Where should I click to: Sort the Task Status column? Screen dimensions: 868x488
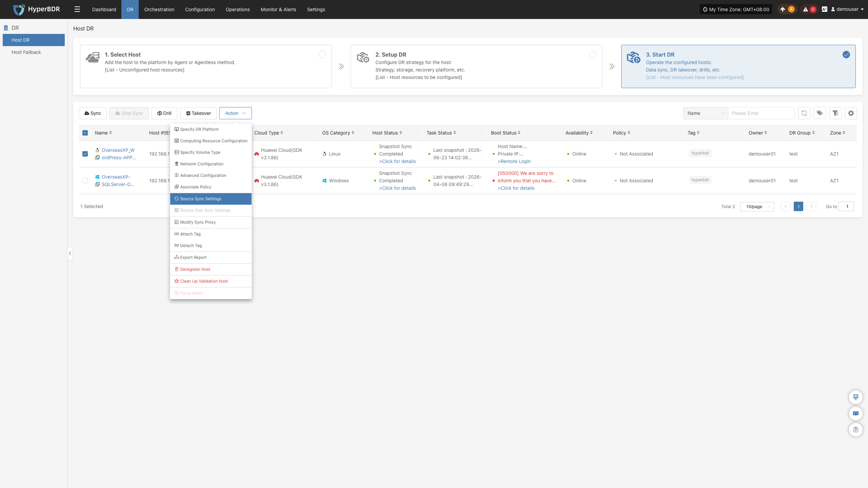pos(455,133)
